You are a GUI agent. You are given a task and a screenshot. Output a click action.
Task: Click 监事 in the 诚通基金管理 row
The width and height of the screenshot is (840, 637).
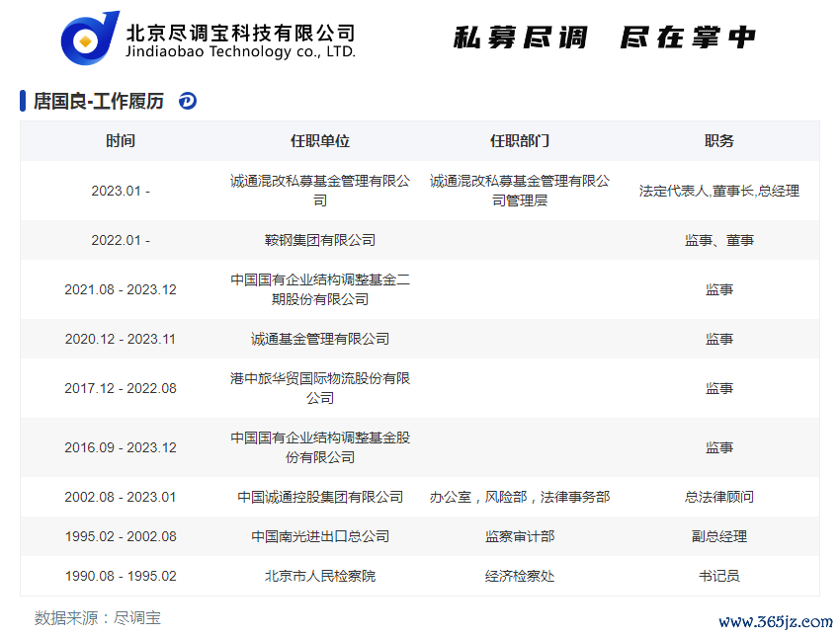tap(718, 339)
